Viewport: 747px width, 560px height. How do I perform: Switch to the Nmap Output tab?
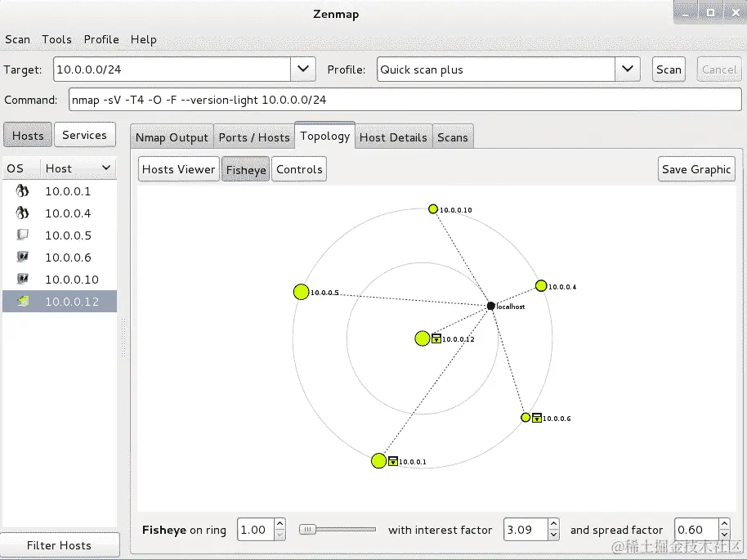(x=172, y=137)
